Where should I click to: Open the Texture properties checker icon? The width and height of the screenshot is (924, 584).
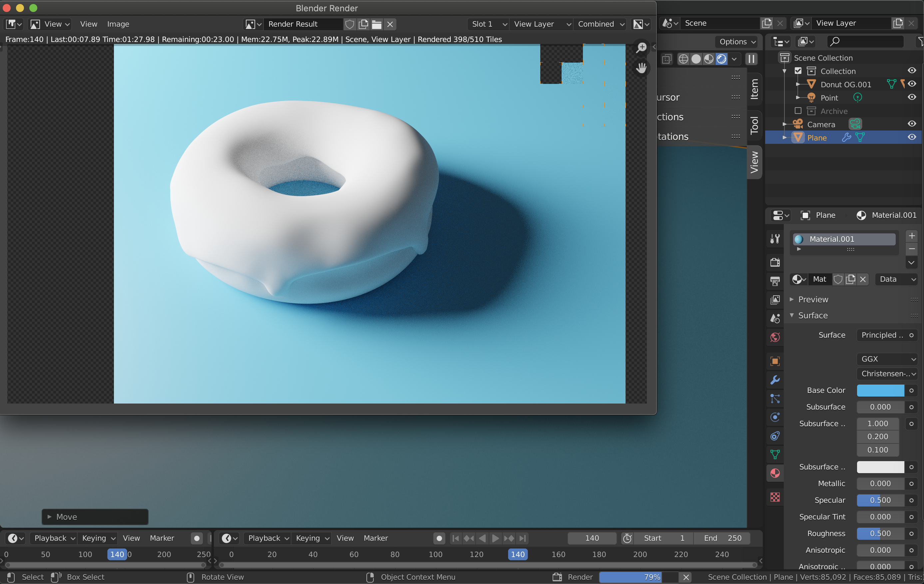click(x=775, y=497)
